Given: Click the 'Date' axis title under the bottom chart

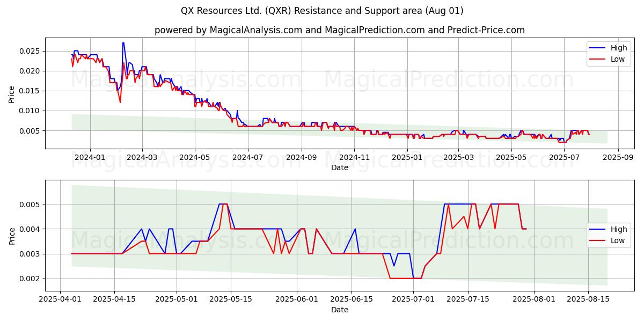Looking at the screenshot, I should point(340,310).
